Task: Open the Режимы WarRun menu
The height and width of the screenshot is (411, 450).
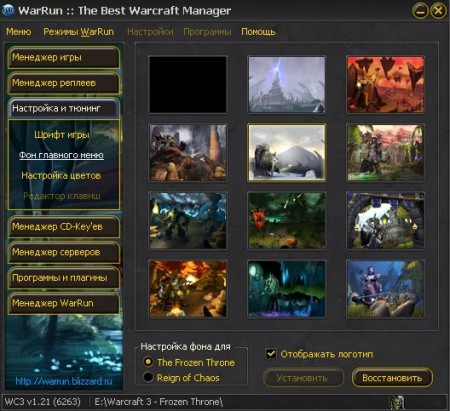Action: tap(79, 32)
